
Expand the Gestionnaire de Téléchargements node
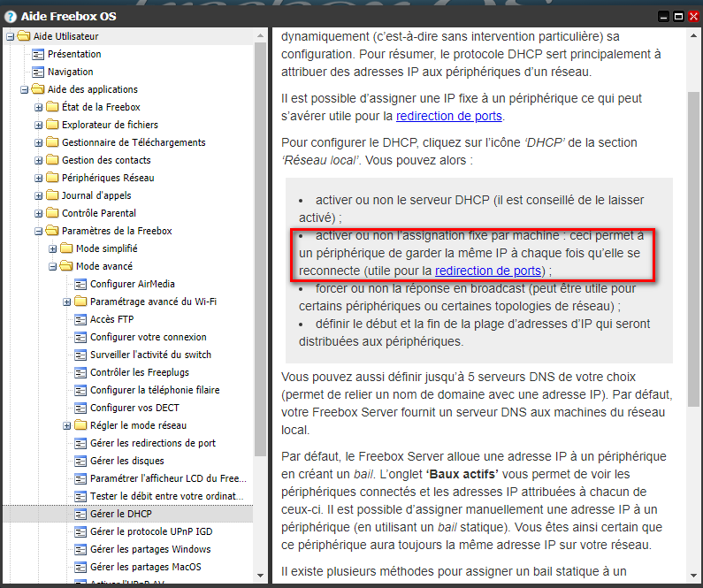39,143
